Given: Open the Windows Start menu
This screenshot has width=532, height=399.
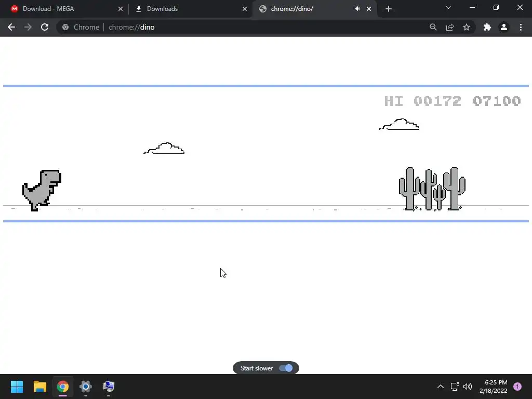Looking at the screenshot, I should 17,387.
